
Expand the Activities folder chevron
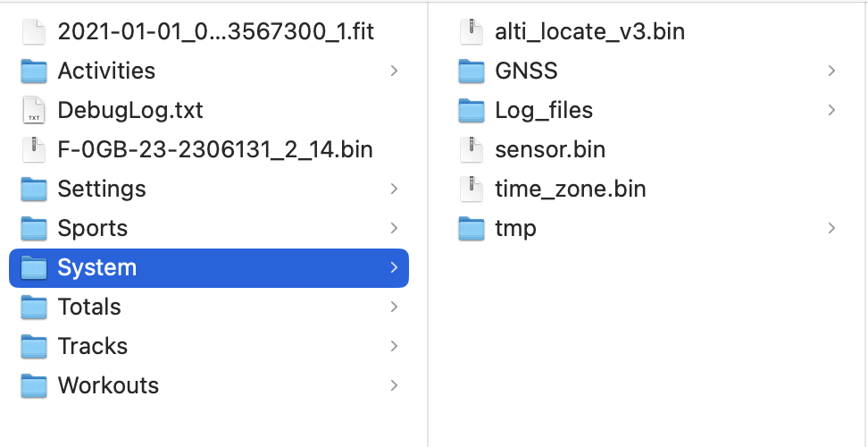(394, 71)
